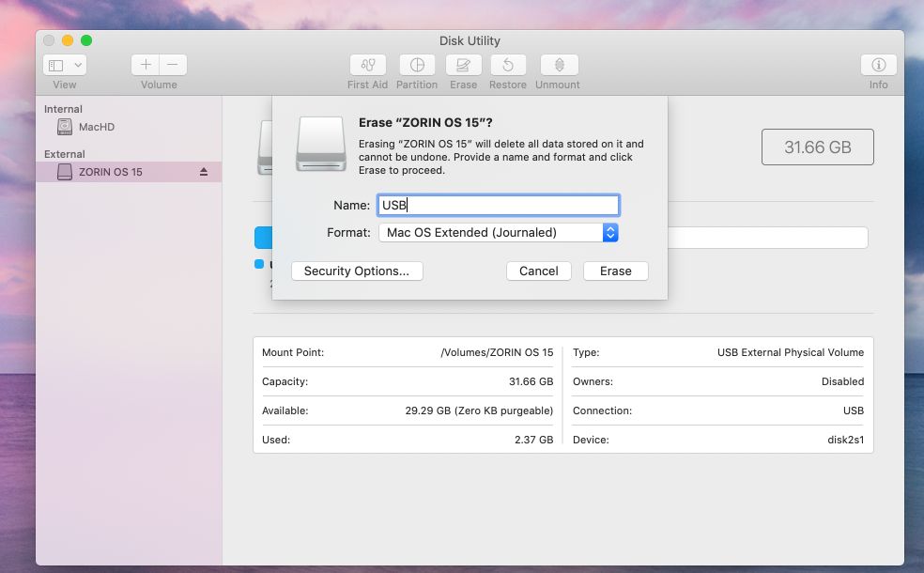The width and height of the screenshot is (924, 573).
Task: Click the green zoom window button
Action: click(x=86, y=40)
